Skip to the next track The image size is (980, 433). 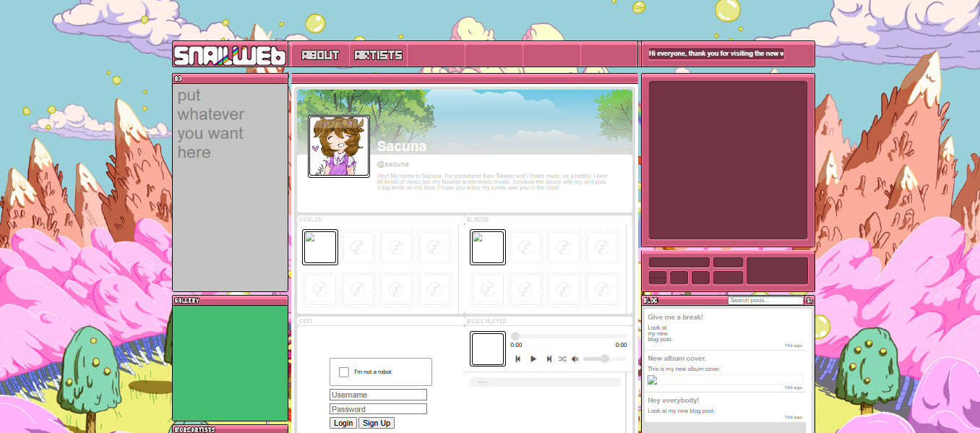pyautogui.click(x=549, y=359)
